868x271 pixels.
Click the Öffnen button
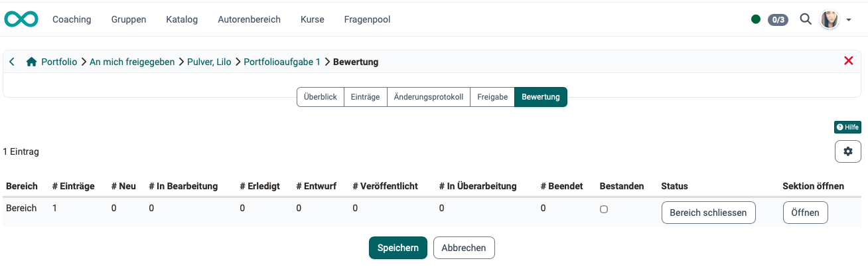click(x=806, y=213)
